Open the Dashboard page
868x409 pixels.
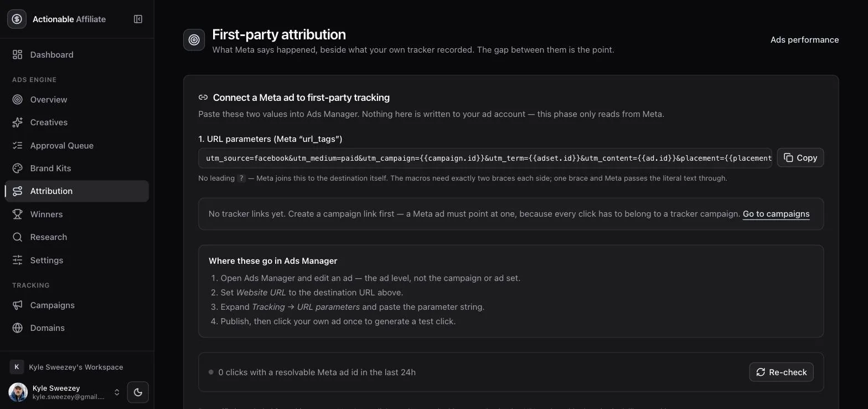77,54
